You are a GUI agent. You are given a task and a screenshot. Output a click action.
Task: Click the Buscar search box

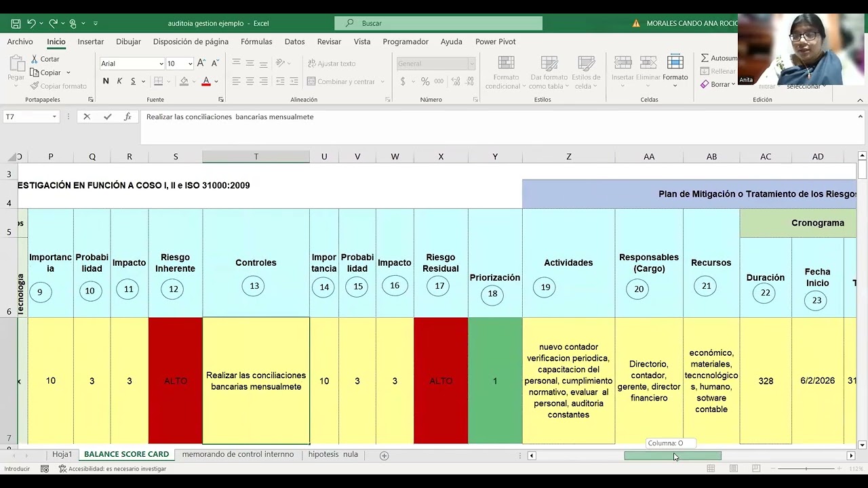click(438, 23)
